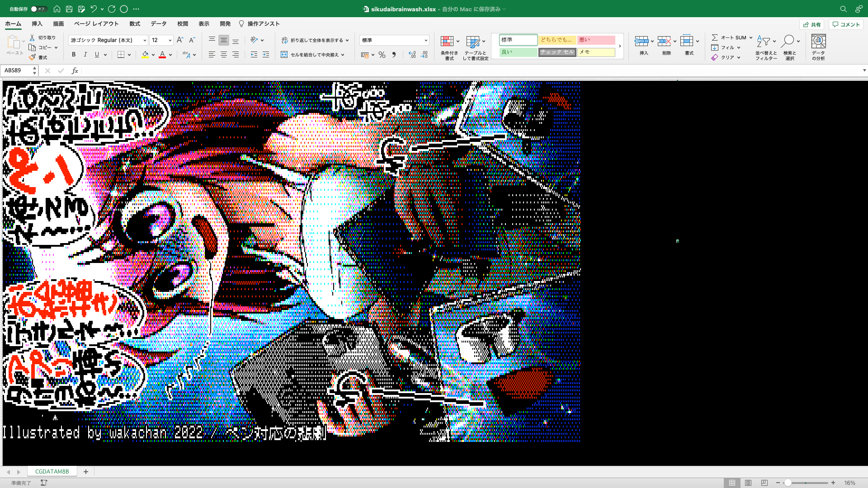Viewport: 868px width, 488px height.
Task: Click the 操作アシスト lightbulb field
Action: point(259,24)
